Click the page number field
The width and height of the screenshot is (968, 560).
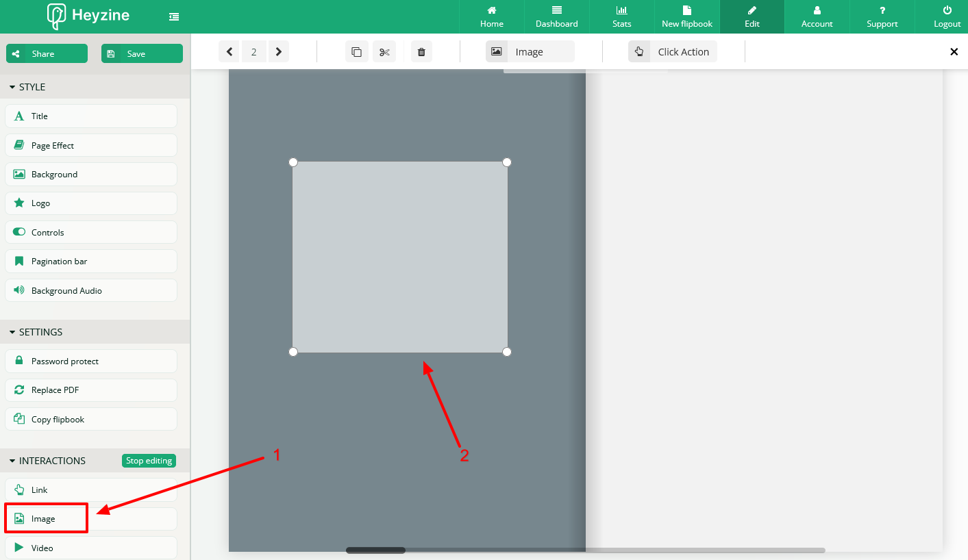(254, 52)
